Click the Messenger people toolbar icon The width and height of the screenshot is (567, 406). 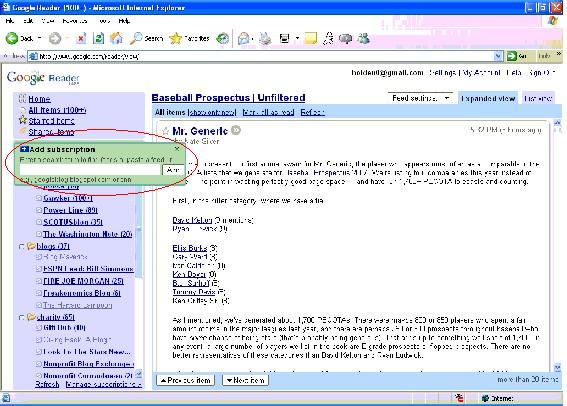[363, 38]
